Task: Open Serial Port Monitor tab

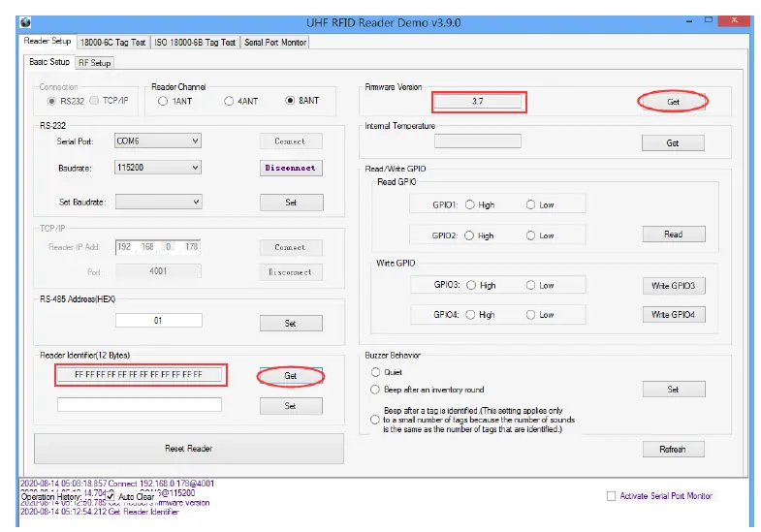Action: [x=275, y=43]
